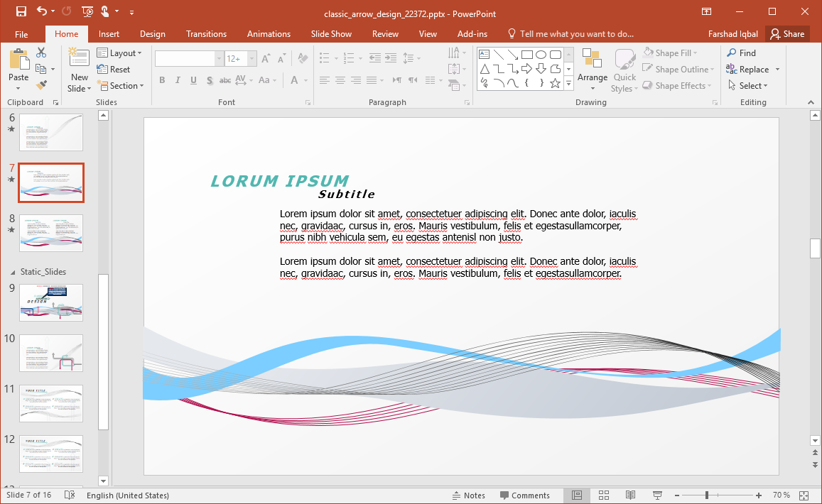The height and width of the screenshot is (504, 822).
Task: Adjust the zoom level slider
Action: click(707, 495)
